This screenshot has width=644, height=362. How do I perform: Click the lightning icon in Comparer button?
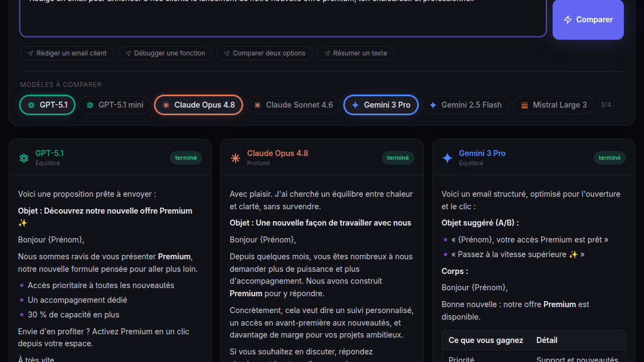[568, 20]
